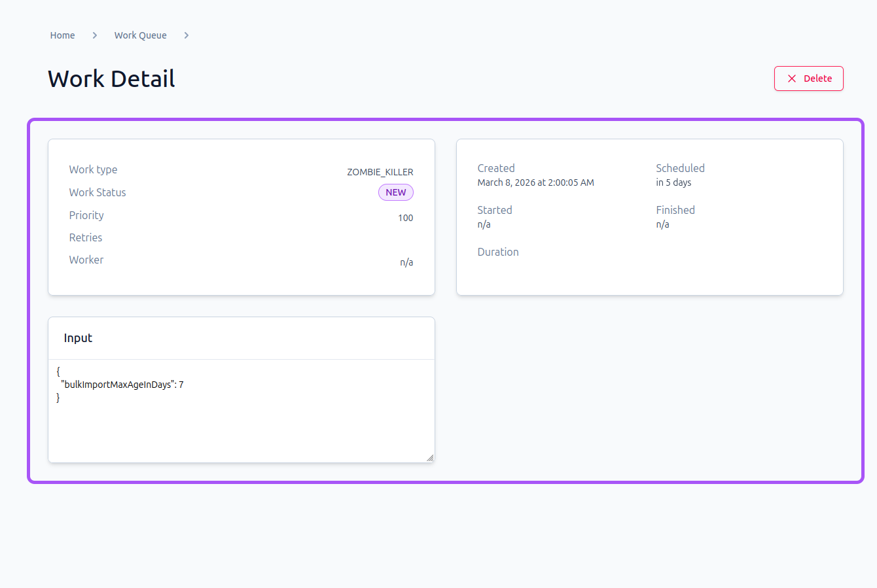Screen dimensions: 877x588
Task: Click the NEW status badge
Action: [x=396, y=192]
